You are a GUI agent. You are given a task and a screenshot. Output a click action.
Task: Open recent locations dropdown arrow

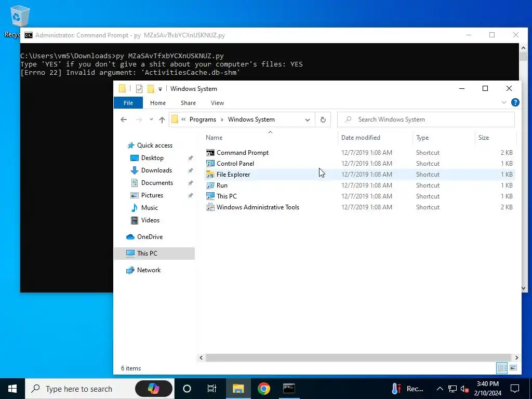[151, 119]
